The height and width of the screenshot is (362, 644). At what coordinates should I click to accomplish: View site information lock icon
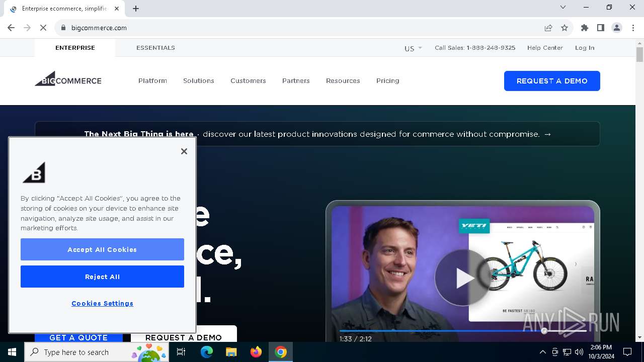coord(63,28)
